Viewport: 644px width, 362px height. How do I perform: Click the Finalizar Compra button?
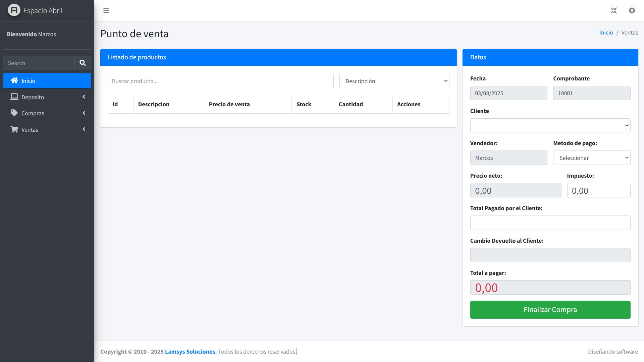[x=550, y=310]
